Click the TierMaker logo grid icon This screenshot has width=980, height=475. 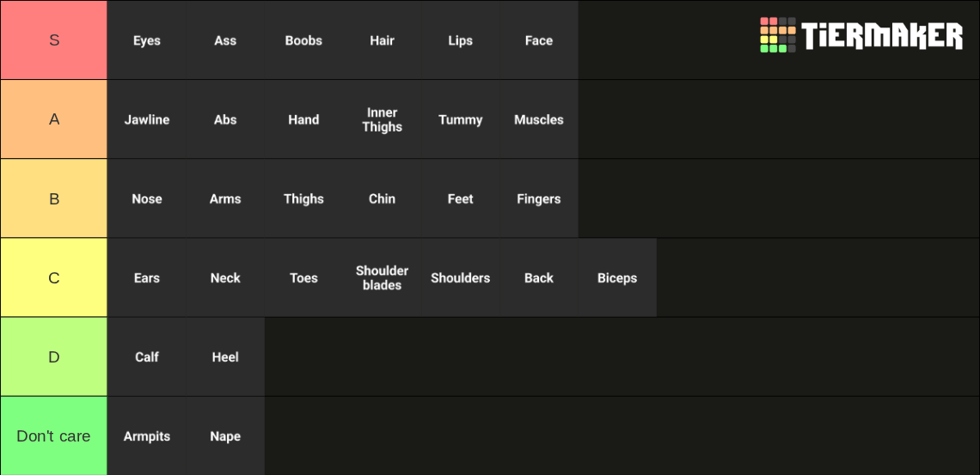click(x=778, y=35)
